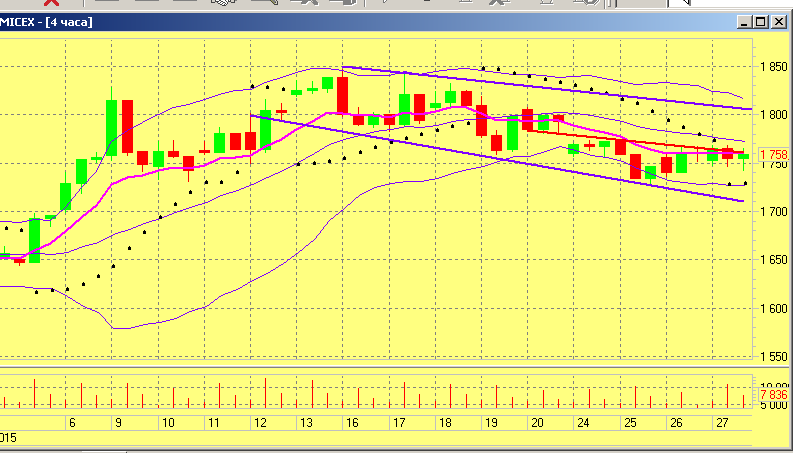Click date label 20 on time axis
This screenshot has height=453, width=793.
click(x=537, y=423)
